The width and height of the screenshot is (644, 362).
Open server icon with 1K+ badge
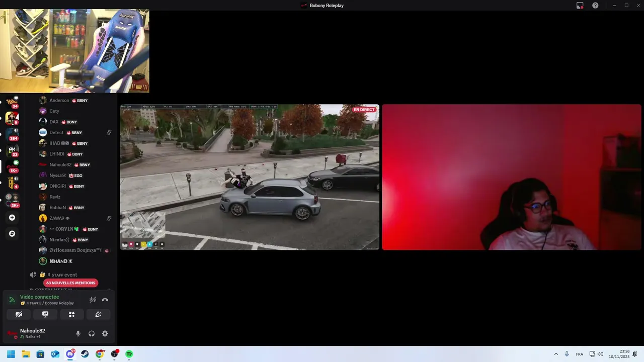point(12,166)
